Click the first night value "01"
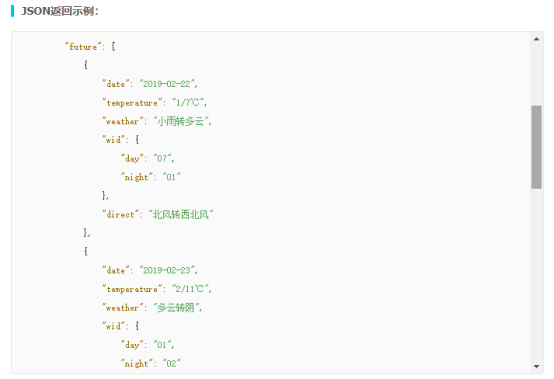 (x=171, y=177)
